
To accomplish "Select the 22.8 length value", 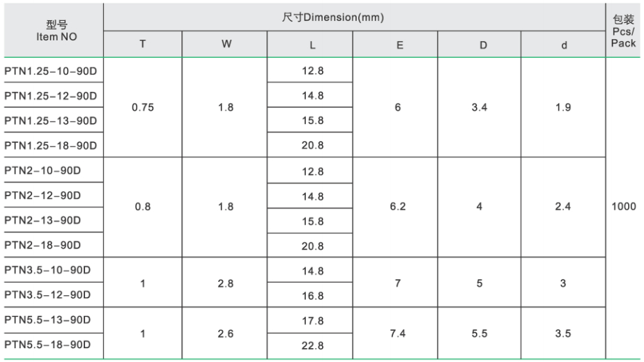I will click(312, 346).
